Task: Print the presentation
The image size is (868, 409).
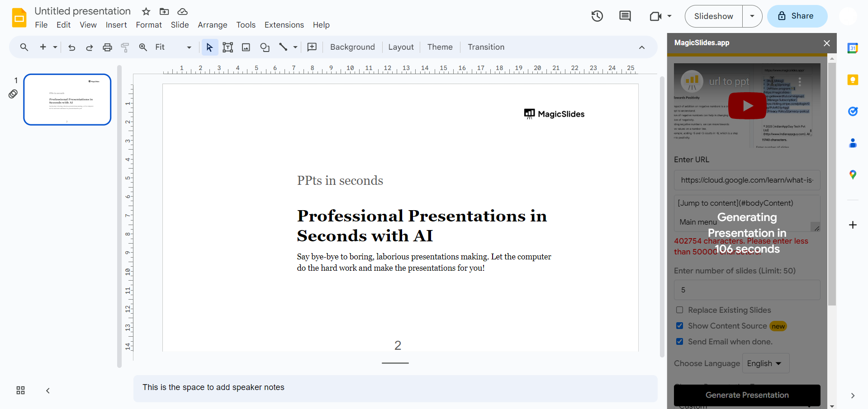Action: click(x=107, y=47)
